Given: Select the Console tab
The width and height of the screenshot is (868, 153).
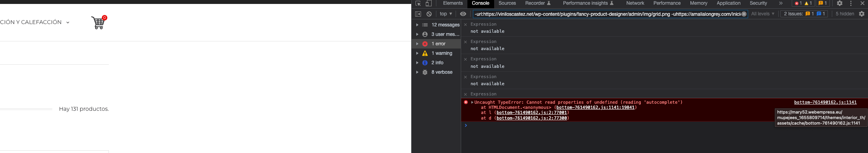Looking at the screenshot, I should (480, 3).
